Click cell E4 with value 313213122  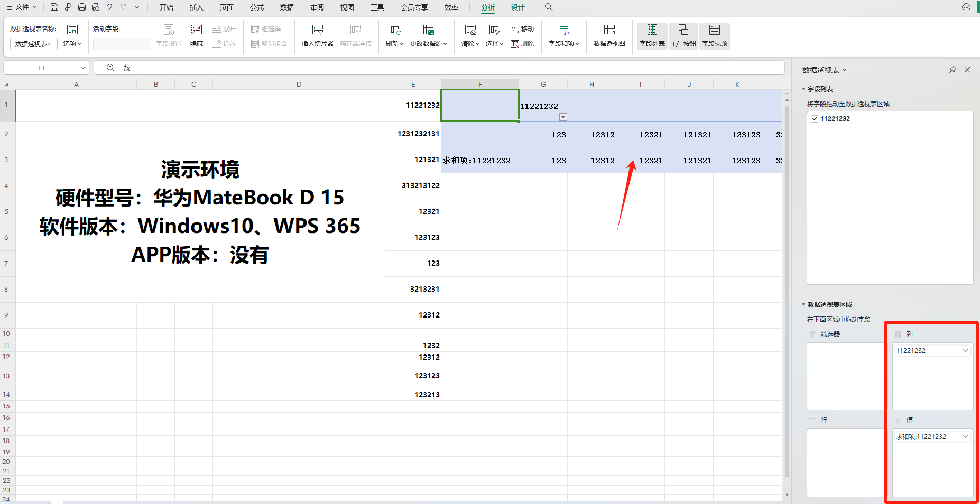413,185
